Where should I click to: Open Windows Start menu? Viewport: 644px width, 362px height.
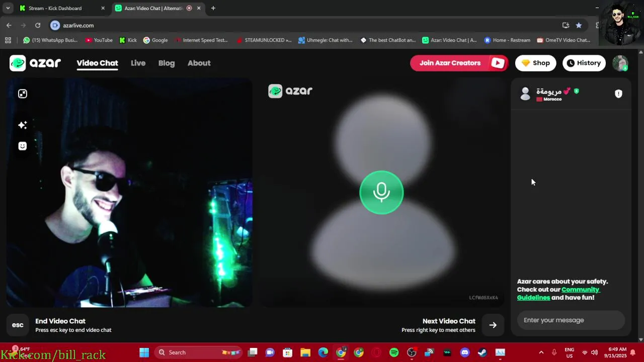[x=144, y=352]
